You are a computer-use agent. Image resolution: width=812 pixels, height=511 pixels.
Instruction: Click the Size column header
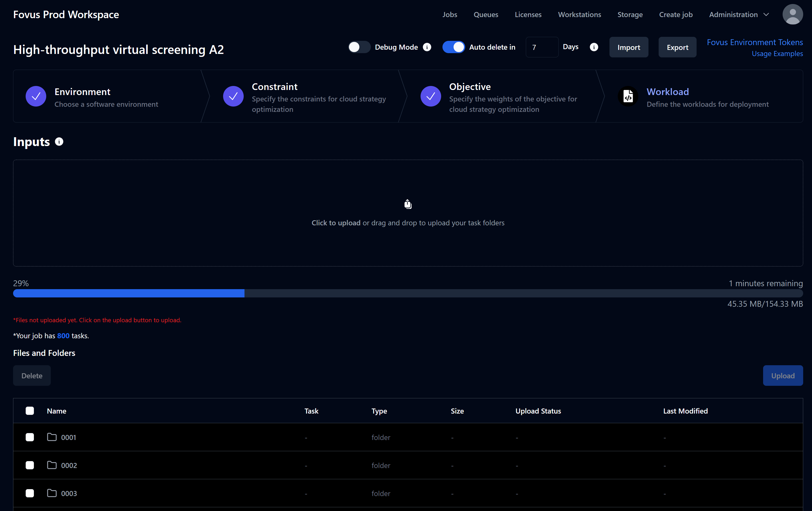coord(457,411)
